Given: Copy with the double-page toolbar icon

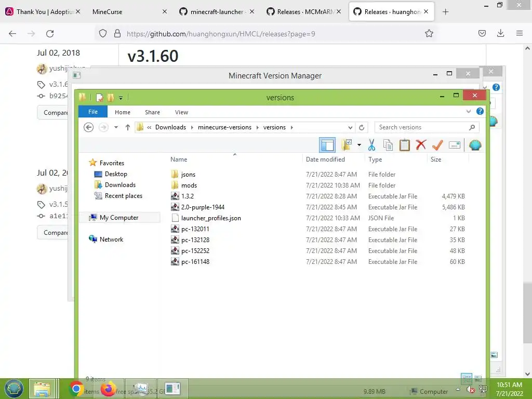Looking at the screenshot, I should click(x=388, y=145).
